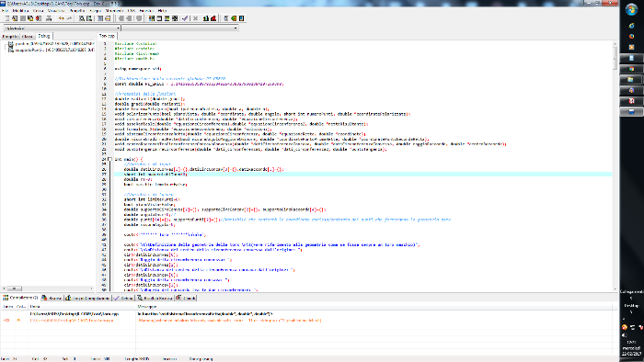This screenshot has height=362, width=644.
Task: Click the Delete Profiling Information icon
Action: tap(213, 18)
